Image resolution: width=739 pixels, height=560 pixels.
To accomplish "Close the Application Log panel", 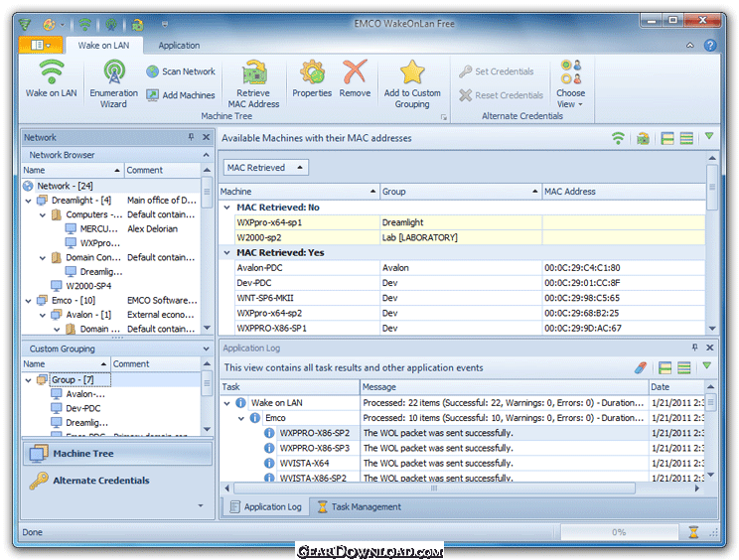I will [710, 348].
